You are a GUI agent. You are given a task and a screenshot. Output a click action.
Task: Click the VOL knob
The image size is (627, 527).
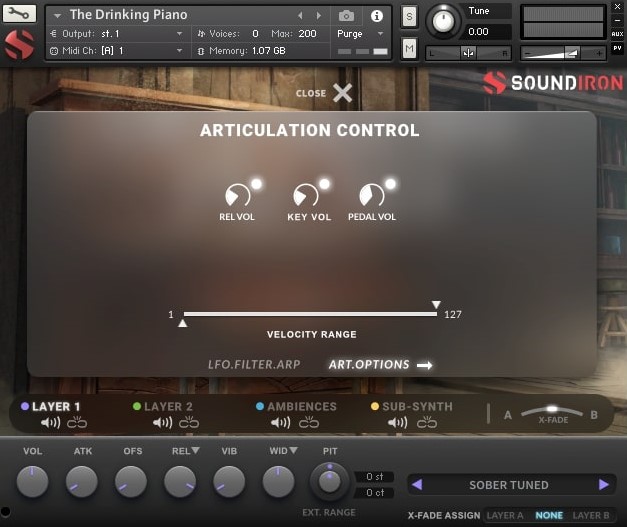(x=32, y=481)
